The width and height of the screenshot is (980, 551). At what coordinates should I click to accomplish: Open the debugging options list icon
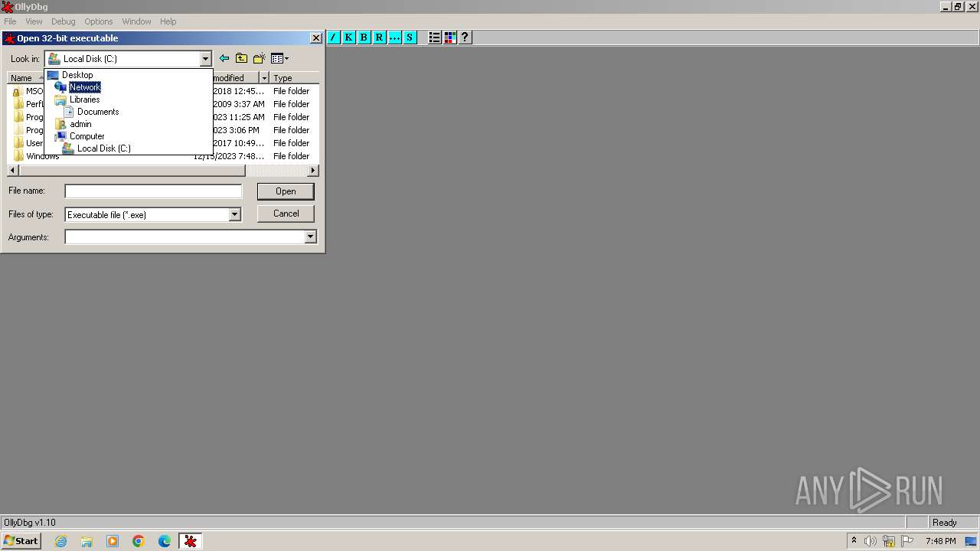[x=435, y=37]
